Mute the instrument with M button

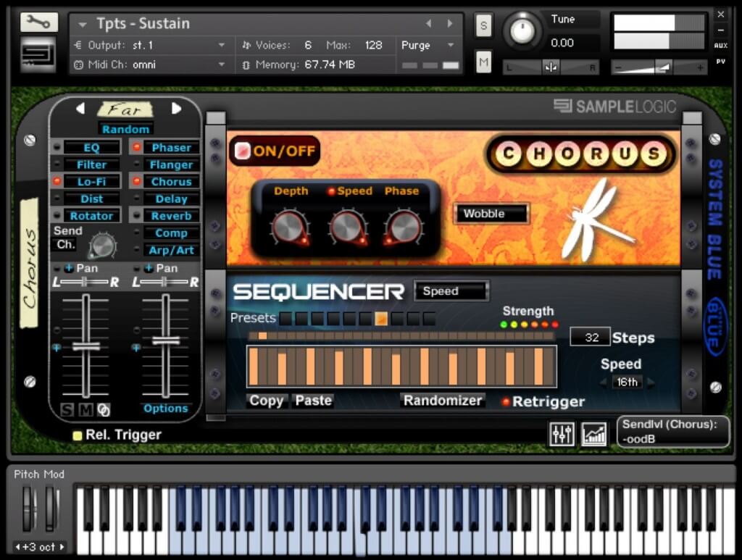pyautogui.click(x=483, y=62)
